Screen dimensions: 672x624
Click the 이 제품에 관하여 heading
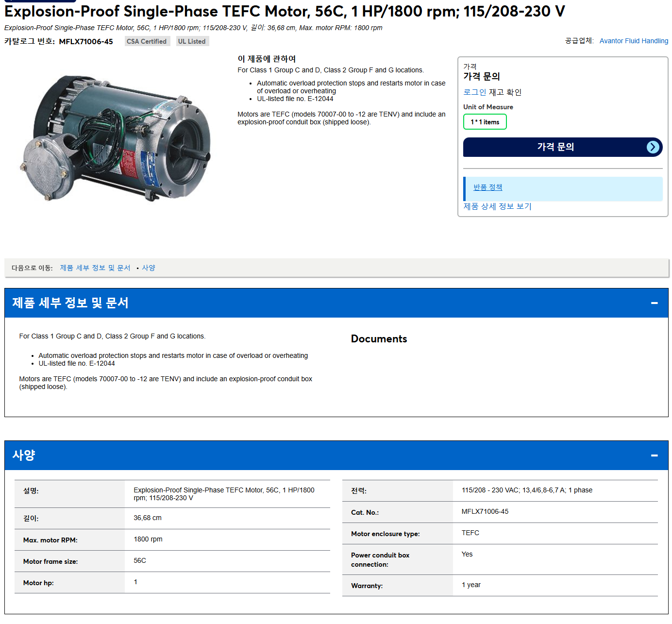267,59
